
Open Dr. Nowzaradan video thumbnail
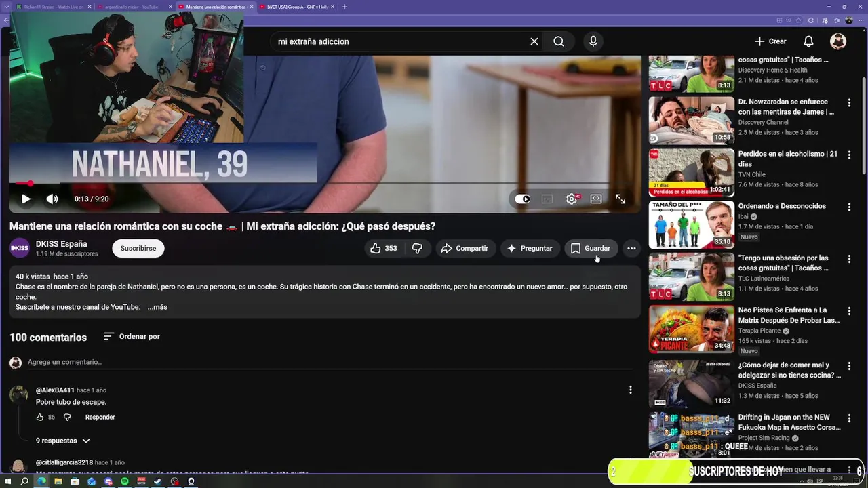691,120
